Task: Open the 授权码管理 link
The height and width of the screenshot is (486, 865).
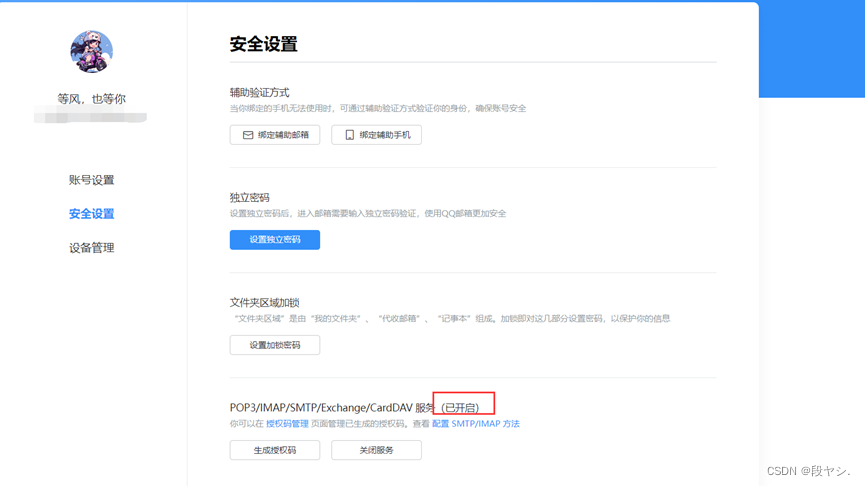Action: coord(287,424)
